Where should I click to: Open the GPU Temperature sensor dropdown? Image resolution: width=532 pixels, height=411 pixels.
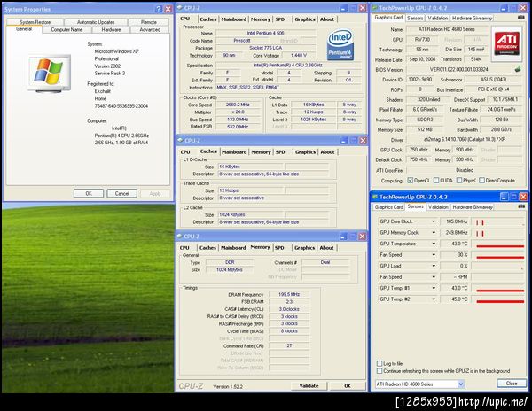434,244
